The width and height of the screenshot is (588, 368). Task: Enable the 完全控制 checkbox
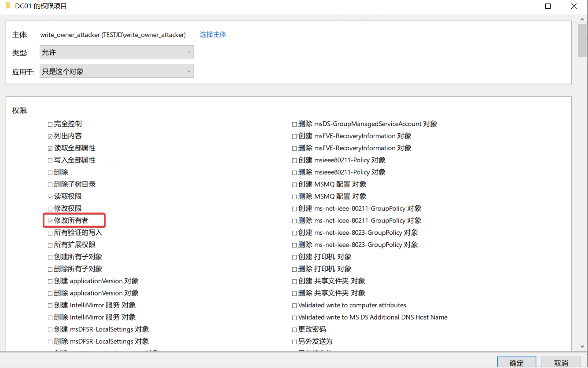pos(50,124)
